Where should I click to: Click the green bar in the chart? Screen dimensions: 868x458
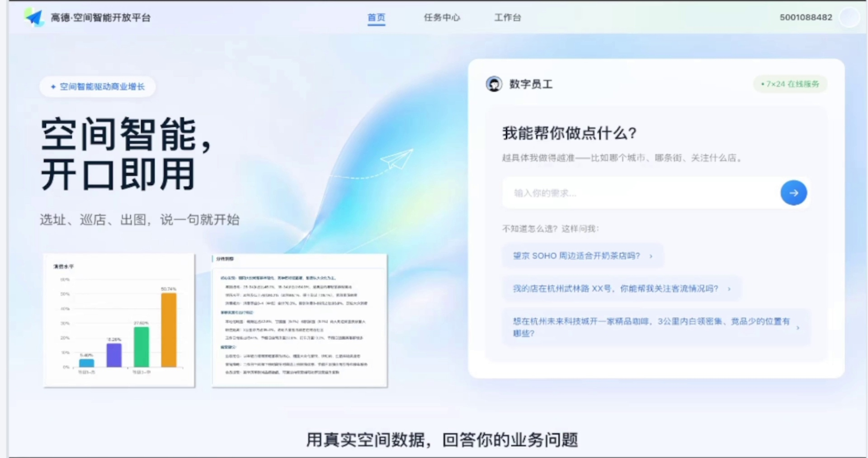point(142,347)
